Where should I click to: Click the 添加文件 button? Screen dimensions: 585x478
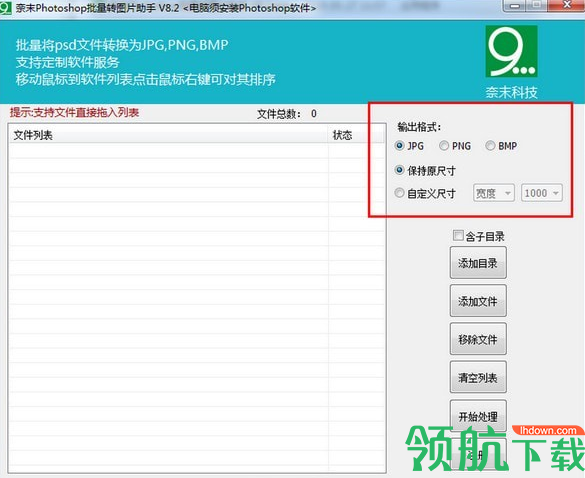pyautogui.click(x=478, y=301)
